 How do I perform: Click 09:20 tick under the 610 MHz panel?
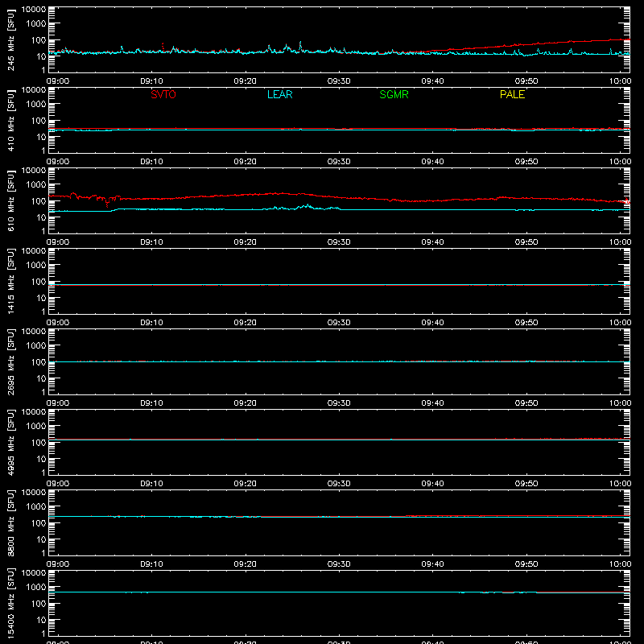click(246, 242)
